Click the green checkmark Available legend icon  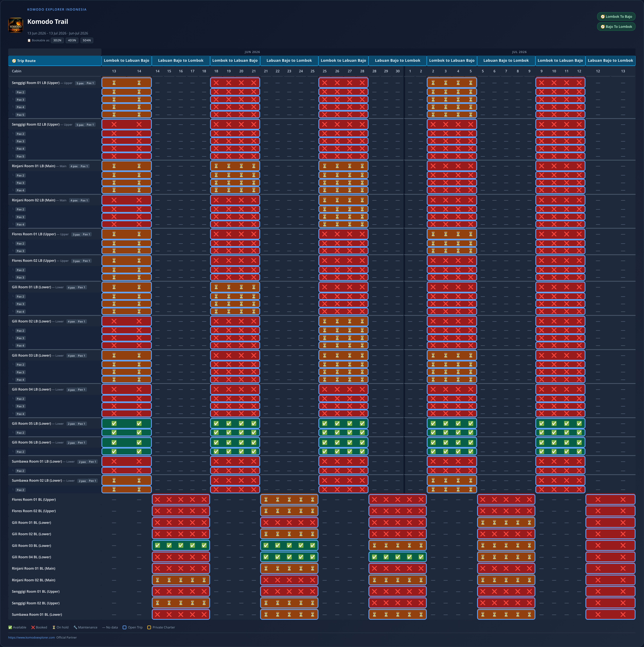pyautogui.click(x=10, y=627)
